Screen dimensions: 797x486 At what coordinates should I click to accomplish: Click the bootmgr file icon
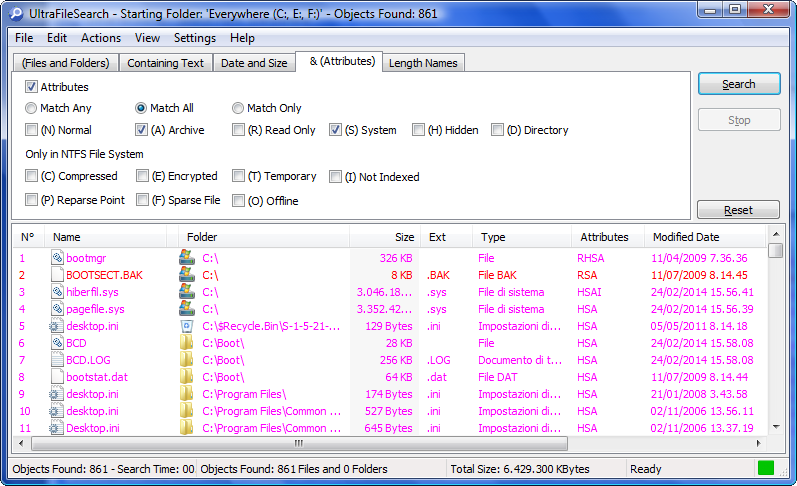pos(57,258)
